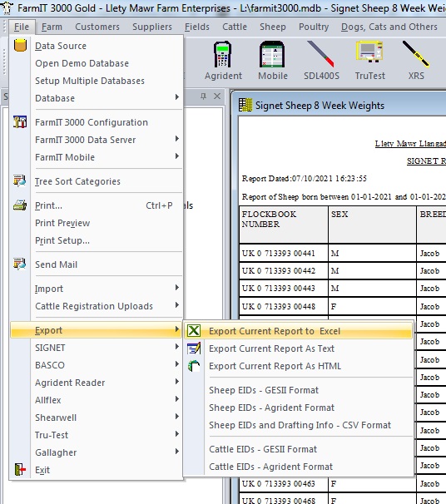Click the Tree Sort Categories icon
Viewport: 446px width, 504px height.
(x=20, y=181)
